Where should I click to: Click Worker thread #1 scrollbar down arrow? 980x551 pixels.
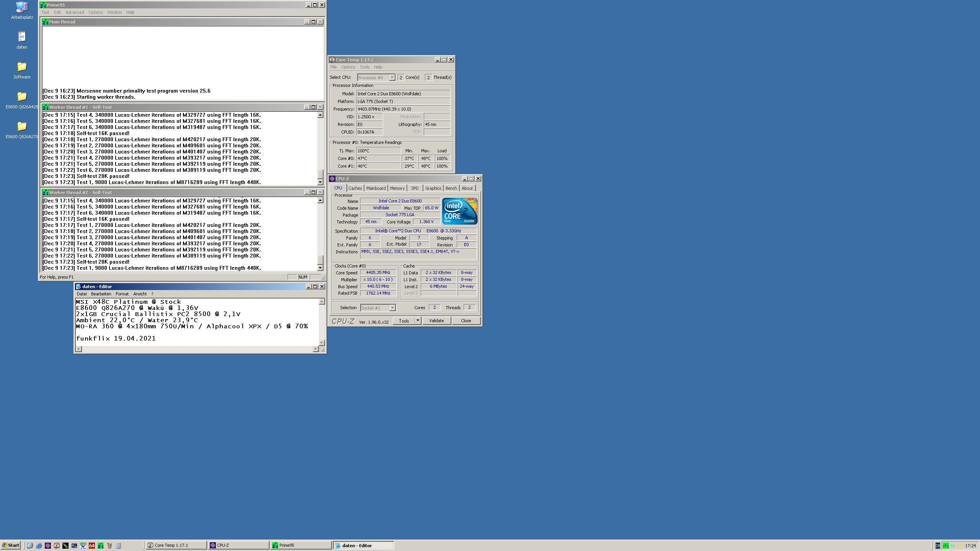pyautogui.click(x=320, y=183)
